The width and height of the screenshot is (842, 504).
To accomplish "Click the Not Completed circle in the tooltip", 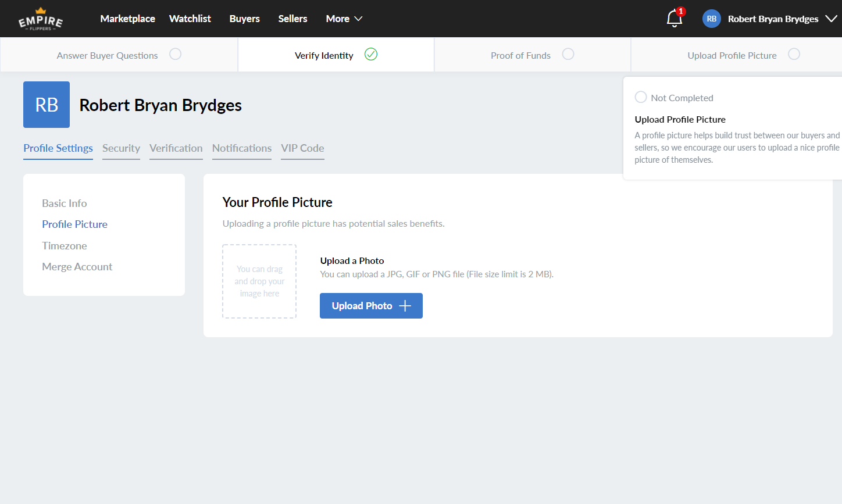I will [641, 96].
